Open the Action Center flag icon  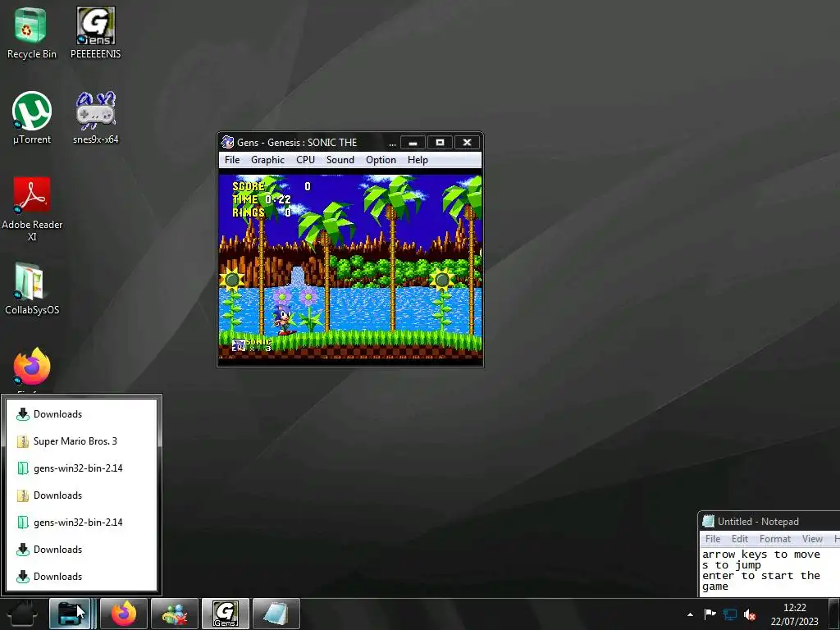click(x=710, y=614)
